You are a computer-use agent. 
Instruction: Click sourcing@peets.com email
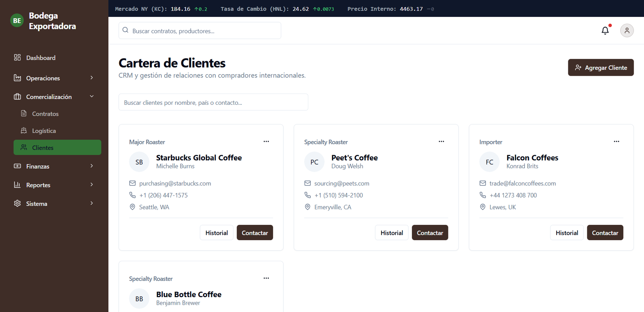[x=342, y=183]
